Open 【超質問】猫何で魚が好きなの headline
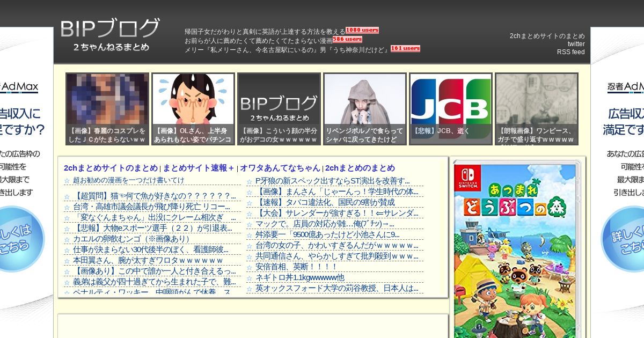Screen dimensions: 644x338 pos(155,196)
